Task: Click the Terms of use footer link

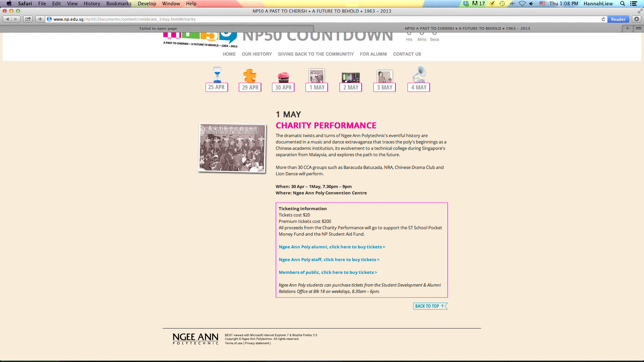Action: (x=233, y=343)
